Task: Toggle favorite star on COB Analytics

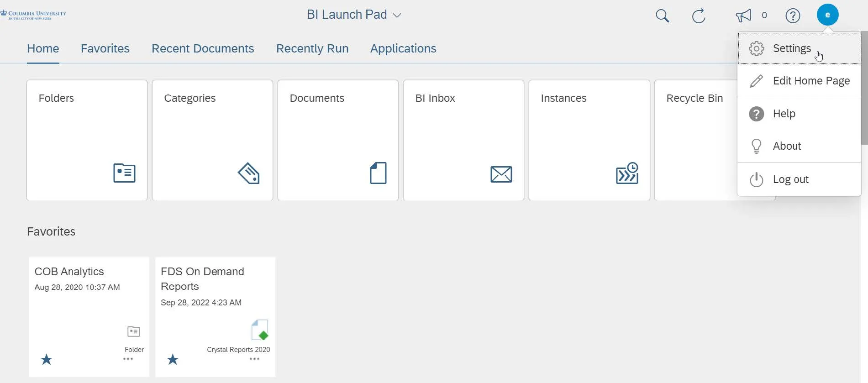Action: tap(47, 360)
